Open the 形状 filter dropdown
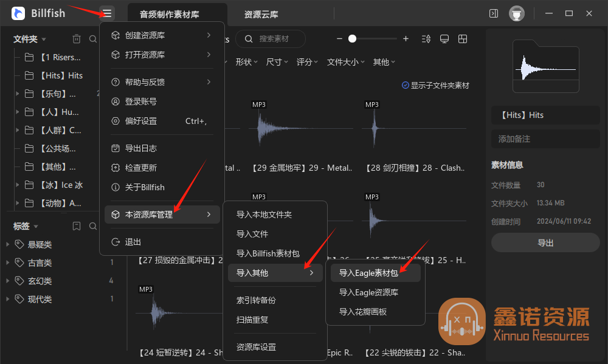 point(247,62)
